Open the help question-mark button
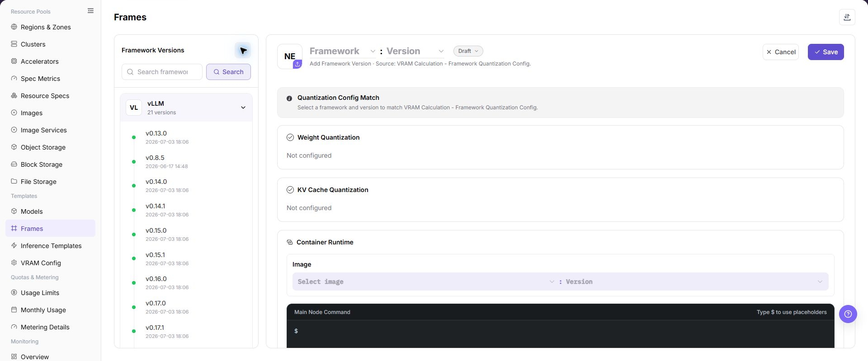 click(848, 314)
